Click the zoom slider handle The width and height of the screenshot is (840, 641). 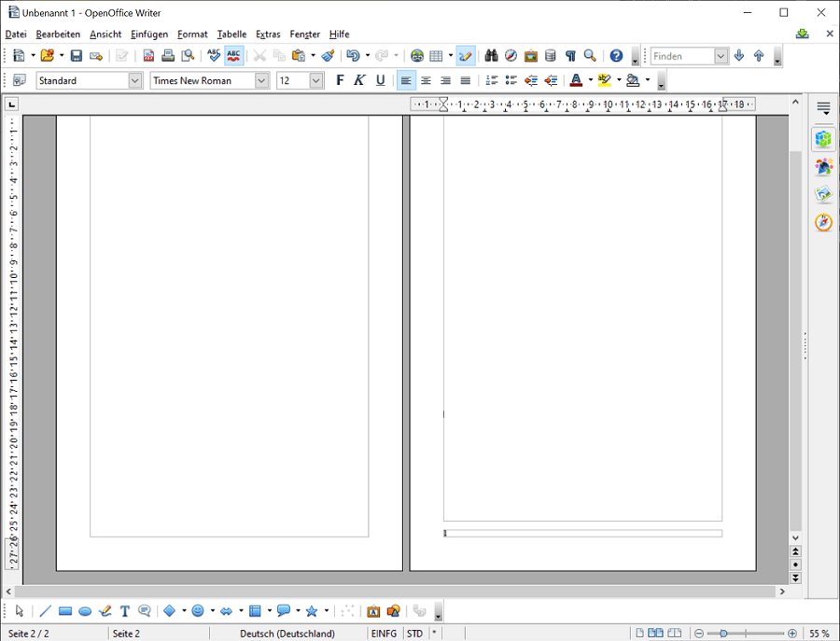723,634
